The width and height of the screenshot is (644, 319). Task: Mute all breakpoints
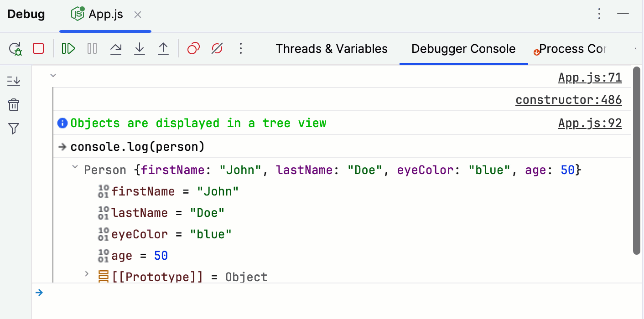tap(217, 48)
